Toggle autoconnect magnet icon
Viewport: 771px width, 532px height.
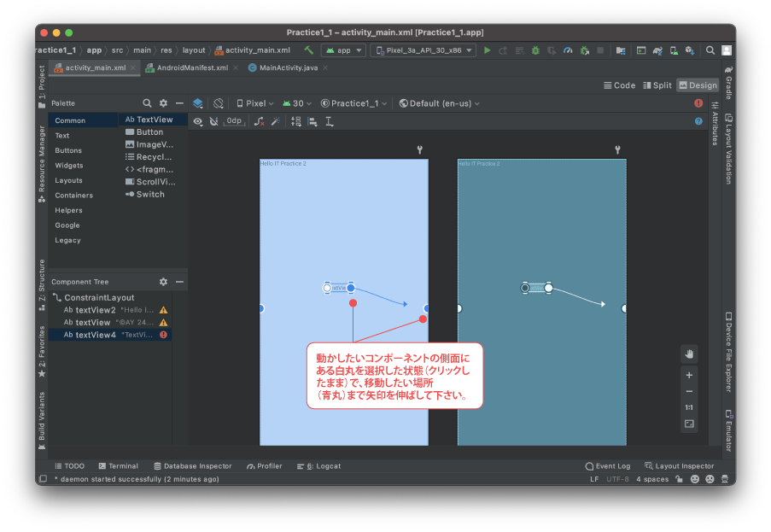pyautogui.click(x=214, y=121)
